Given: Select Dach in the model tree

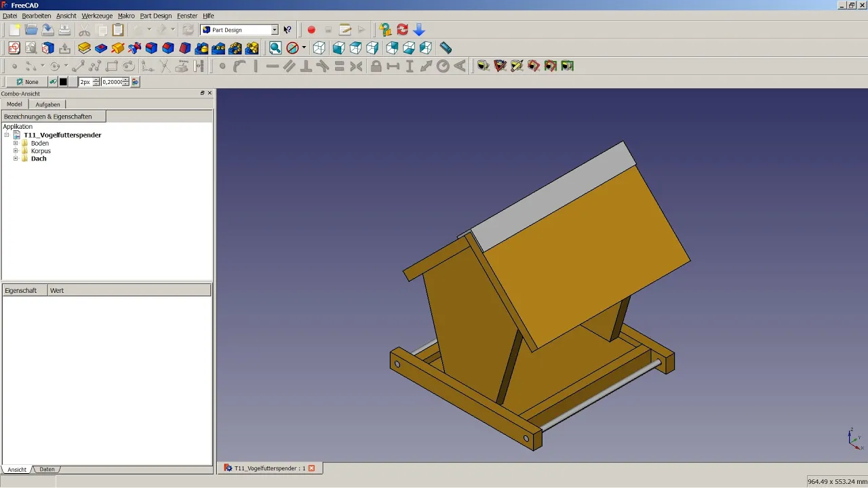Looking at the screenshot, I should (x=39, y=159).
